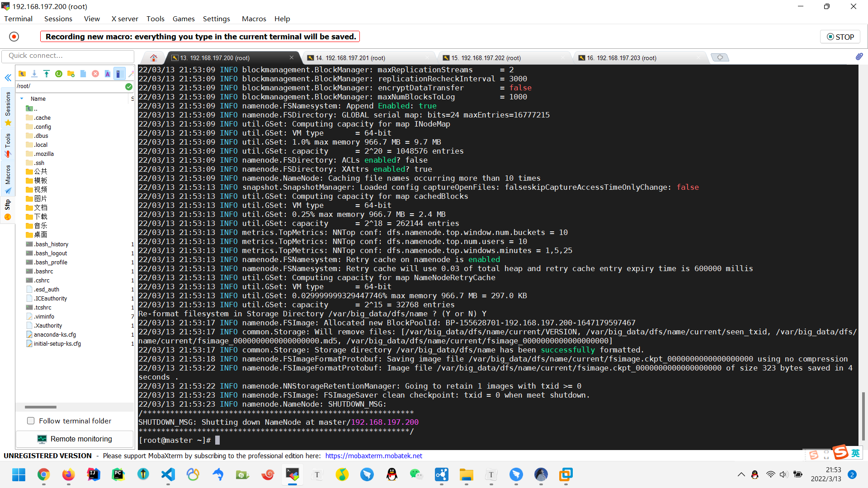Create a new file via toolbar icon
Viewport: 868px width, 488px height.
pyautogui.click(x=83, y=74)
